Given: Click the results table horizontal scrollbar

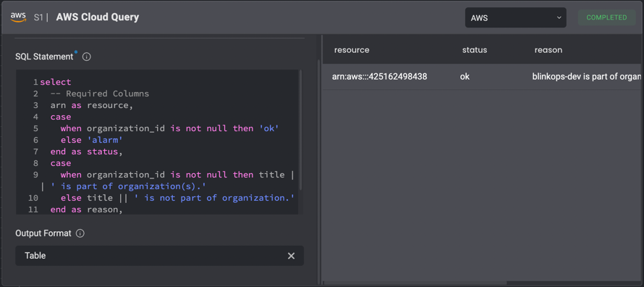Looking at the screenshot, I should click(x=415, y=283).
